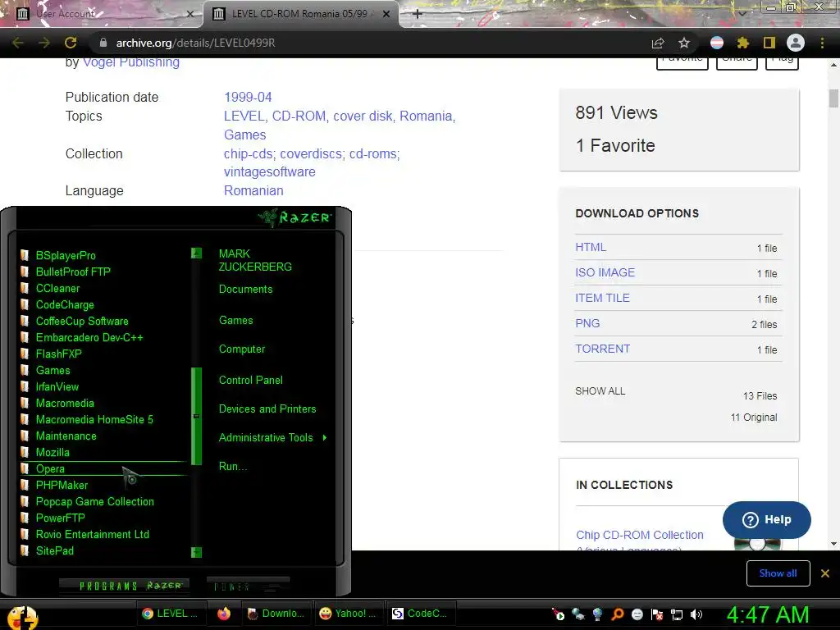Image resolution: width=840 pixels, height=630 pixels.
Task: Open the Games folder in programs list
Action: point(53,370)
